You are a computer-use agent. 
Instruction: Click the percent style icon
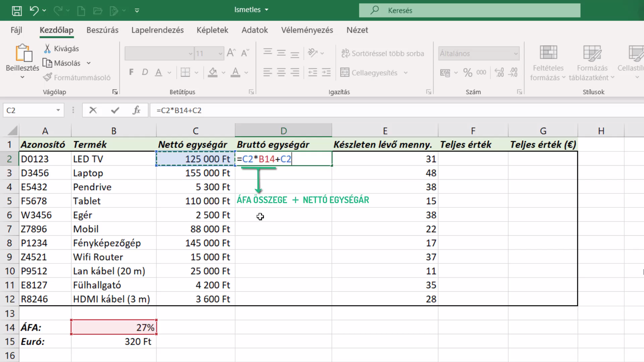coord(468,72)
